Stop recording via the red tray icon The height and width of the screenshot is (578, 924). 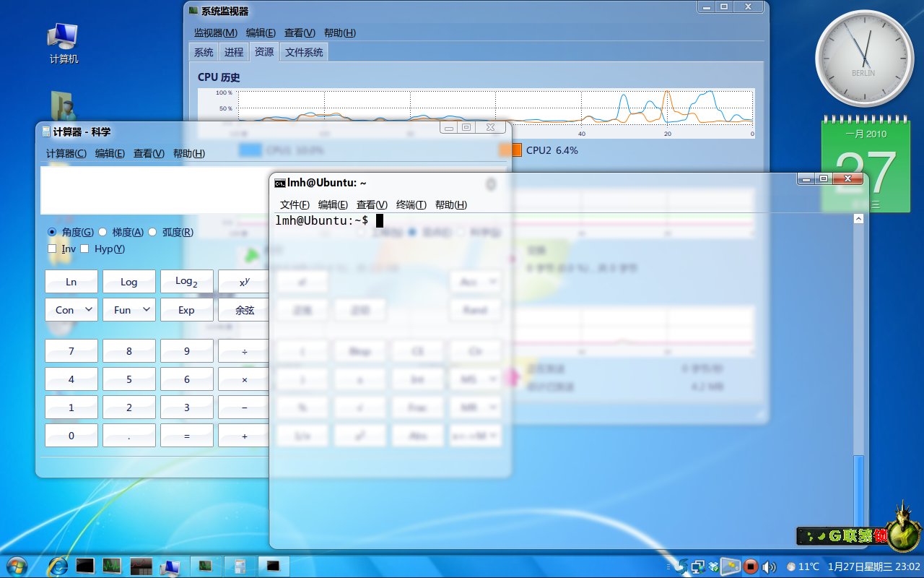tap(751, 566)
